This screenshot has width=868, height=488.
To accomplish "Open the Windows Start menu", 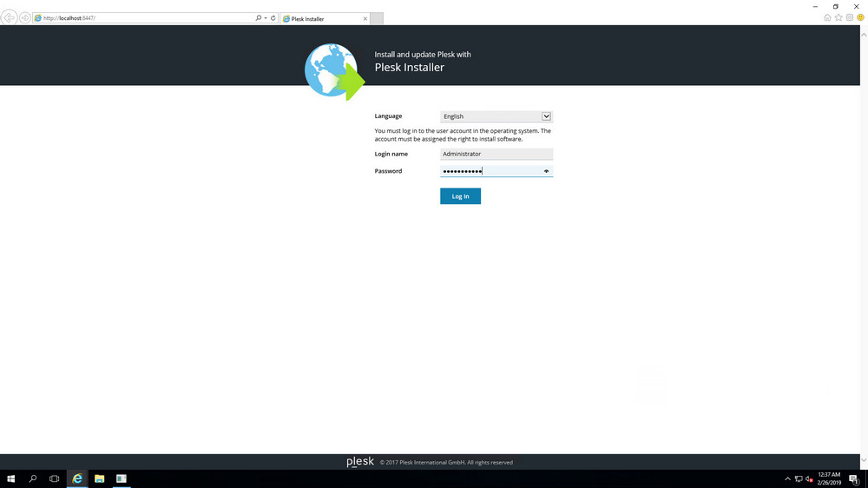I will point(10,478).
